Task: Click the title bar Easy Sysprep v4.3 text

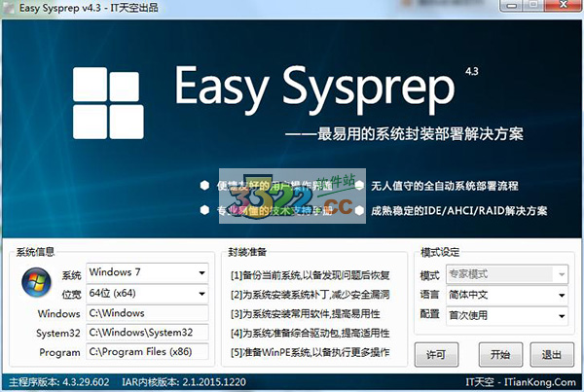Action: 89,8
